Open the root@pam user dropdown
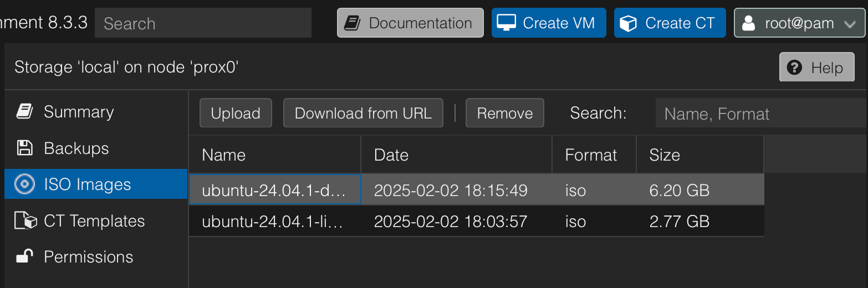 click(x=798, y=23)
